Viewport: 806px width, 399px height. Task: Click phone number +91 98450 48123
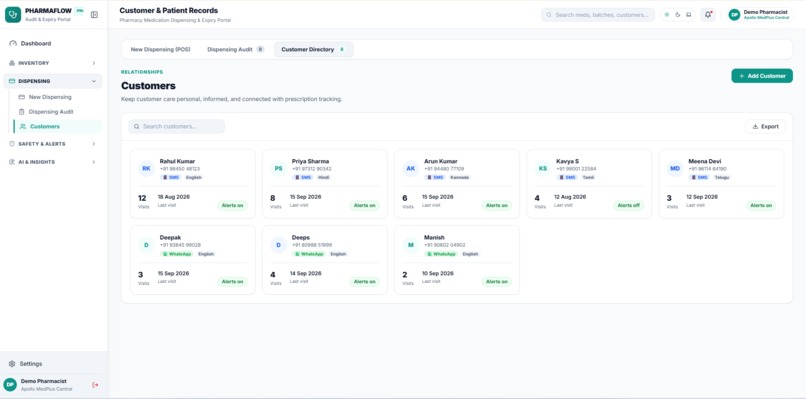pos(180,169)
